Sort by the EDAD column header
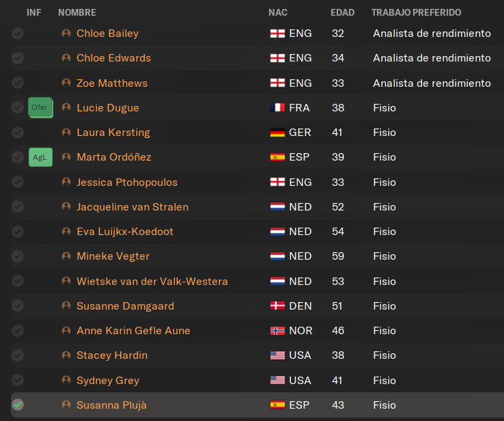The height and width of the screenshot is (421, 504). coord(342,12)
